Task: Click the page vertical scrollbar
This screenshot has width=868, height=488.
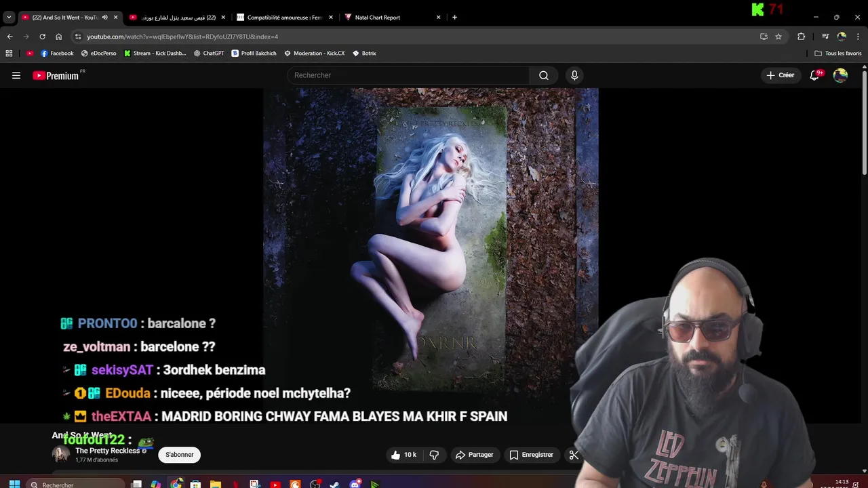Action: click(x=864, y=122)
